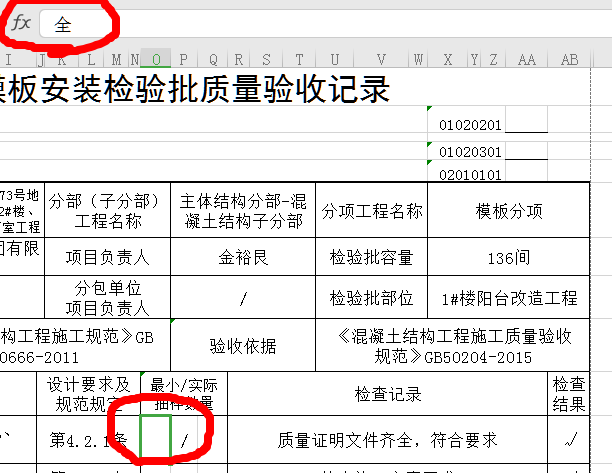Click the 验收依据 cell
Screen dimensions: 612x473
pyautogui.click(x=243, y=346)
